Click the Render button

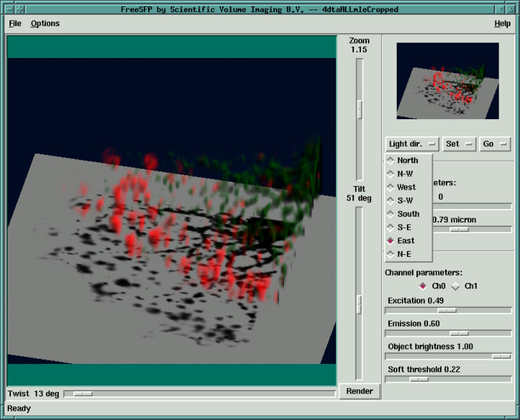[x=359, y=391]
